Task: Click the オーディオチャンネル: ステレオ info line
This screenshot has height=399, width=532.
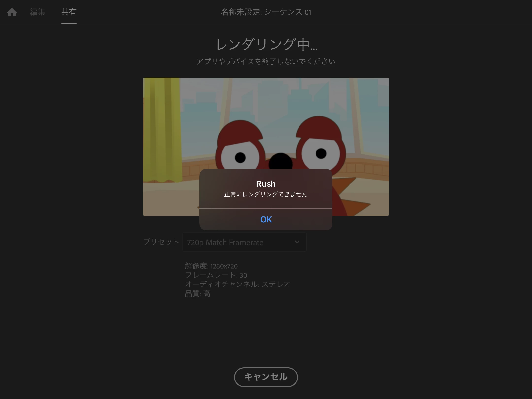Action: click(x=238, y=284)
